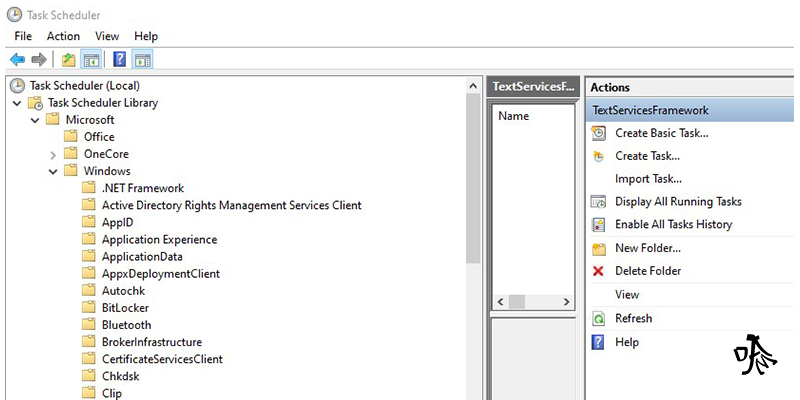This screenshot has height=400, width=800.
Task: Collapse the Task Scheduler Library node
Action: click(x=17, y=104)
